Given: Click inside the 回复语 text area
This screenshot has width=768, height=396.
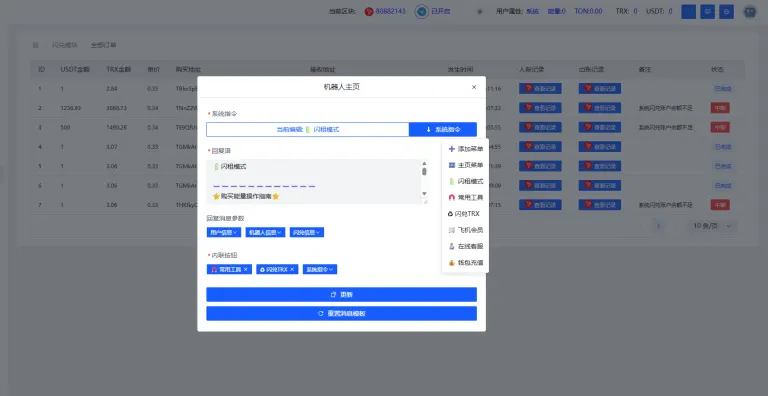Looking at the screenshot, I should pos(313,181).
